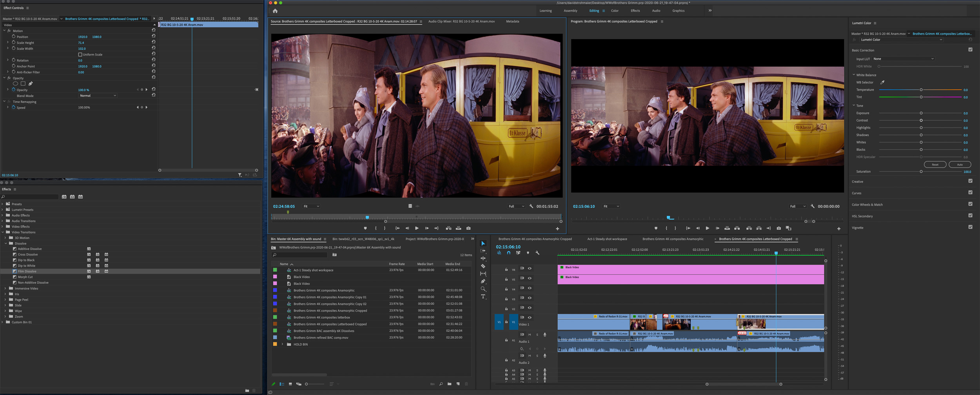
Task: Select the Zoom magnifier tool
Action: click(x=483, y=289)
